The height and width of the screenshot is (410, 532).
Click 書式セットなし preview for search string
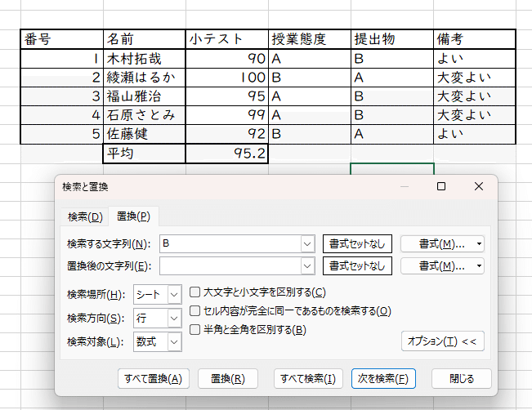click(x=357, y=244)
